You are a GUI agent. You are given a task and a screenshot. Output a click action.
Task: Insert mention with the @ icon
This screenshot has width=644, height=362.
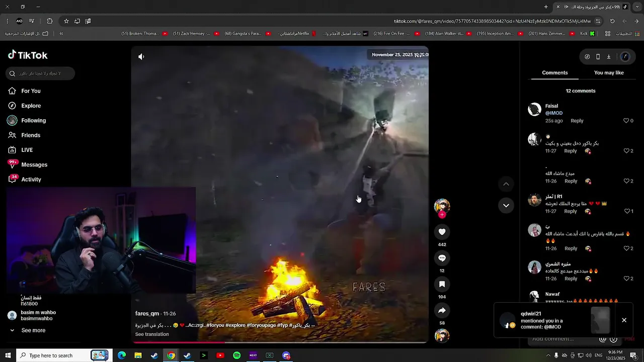603,339
